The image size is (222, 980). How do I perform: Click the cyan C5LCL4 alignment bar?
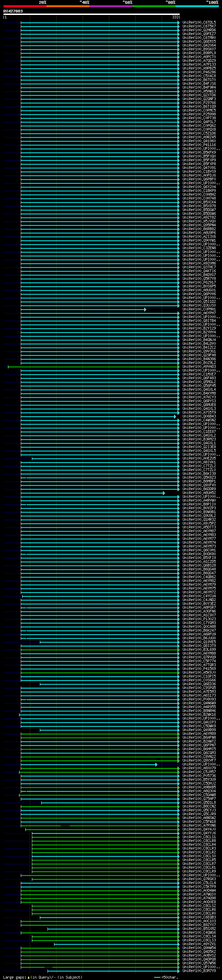click(x=100, y=883)
